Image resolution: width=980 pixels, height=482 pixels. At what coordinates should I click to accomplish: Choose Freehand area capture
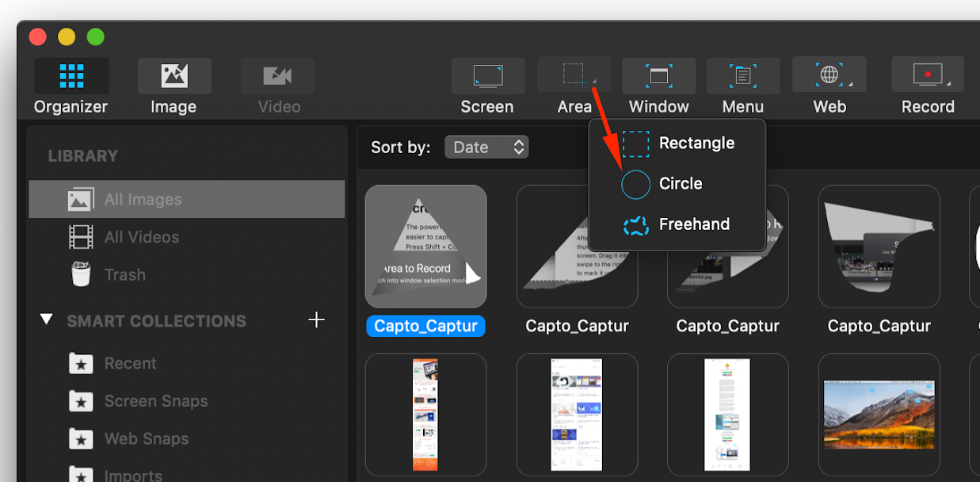pos(677,224)
